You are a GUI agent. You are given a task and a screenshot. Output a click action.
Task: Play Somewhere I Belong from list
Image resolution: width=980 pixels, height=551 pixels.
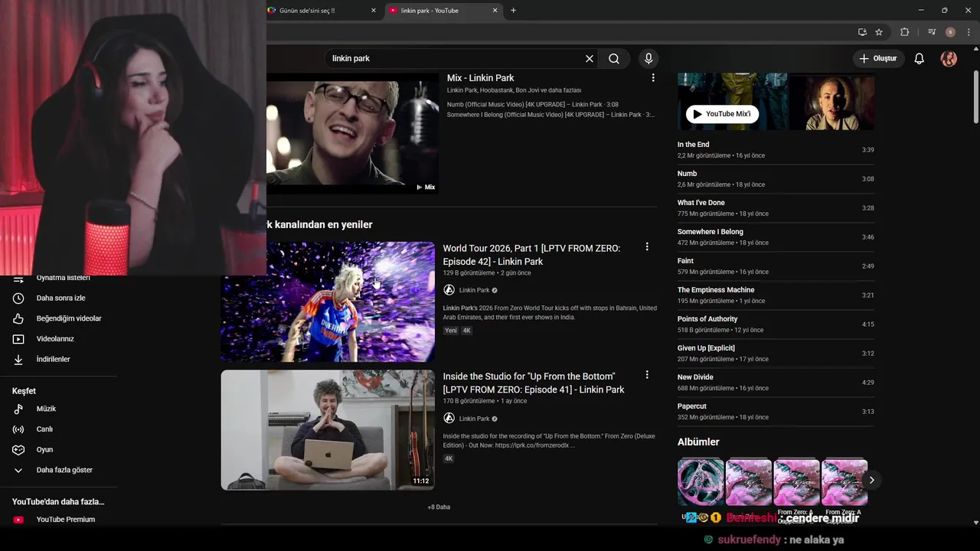(776, 237)
